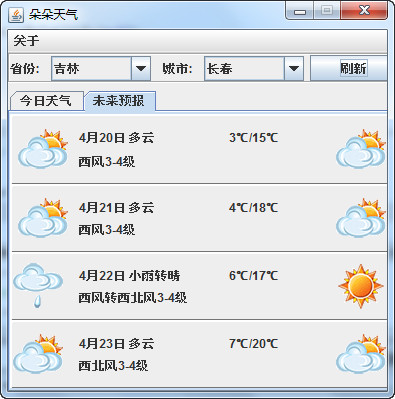Click the city combo box showing 长春

coord(254,69)
